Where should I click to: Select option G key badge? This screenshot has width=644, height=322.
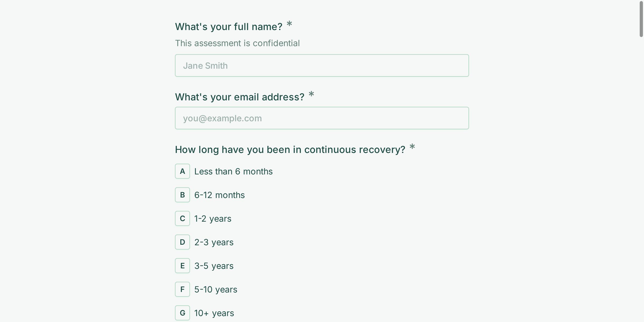coord(182,313)
